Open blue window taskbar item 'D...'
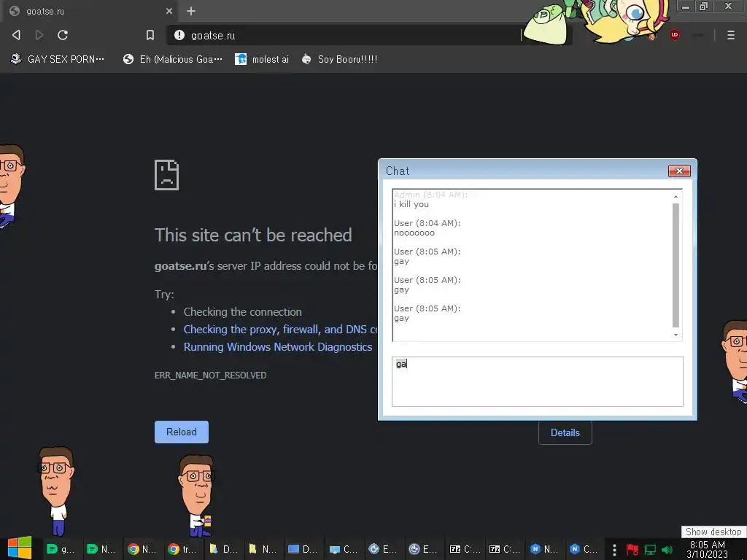This screenshot has width=747, height=560. [x=303, y=549]
